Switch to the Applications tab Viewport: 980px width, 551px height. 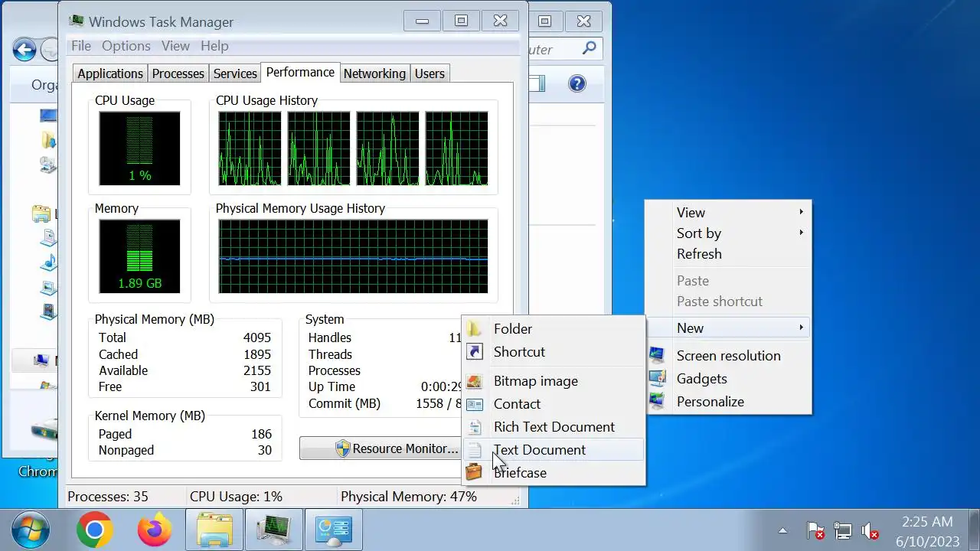110,73
